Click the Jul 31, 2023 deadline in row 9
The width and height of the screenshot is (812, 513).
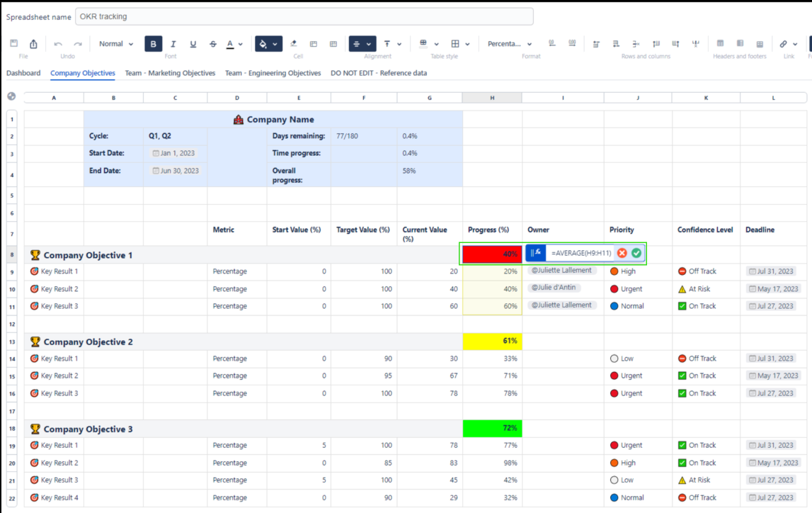771,271
